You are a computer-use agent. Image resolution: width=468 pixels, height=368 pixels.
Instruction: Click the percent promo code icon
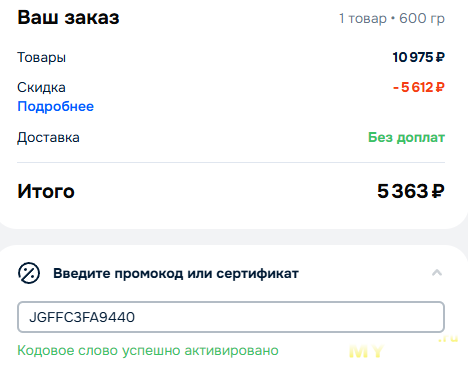point(29,273)
